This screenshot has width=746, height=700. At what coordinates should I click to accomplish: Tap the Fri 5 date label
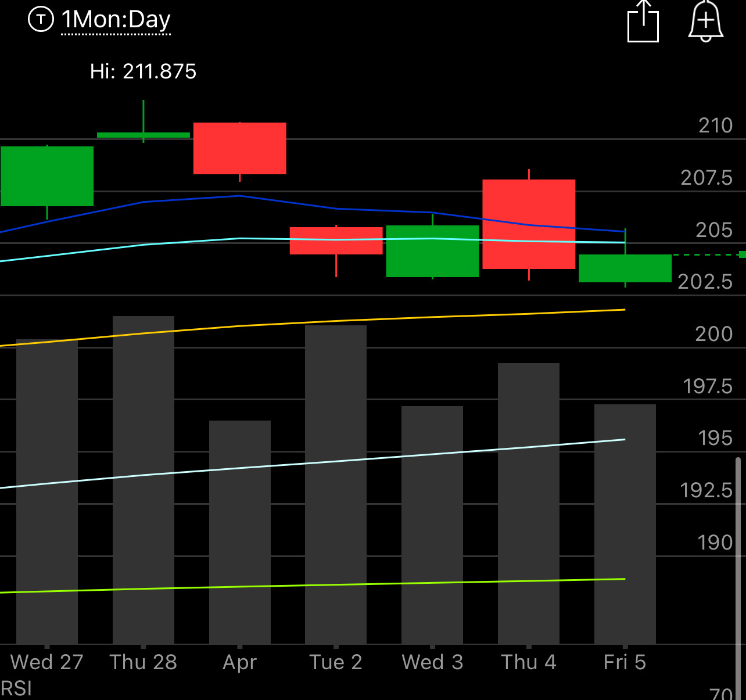(x=625, y=662)
